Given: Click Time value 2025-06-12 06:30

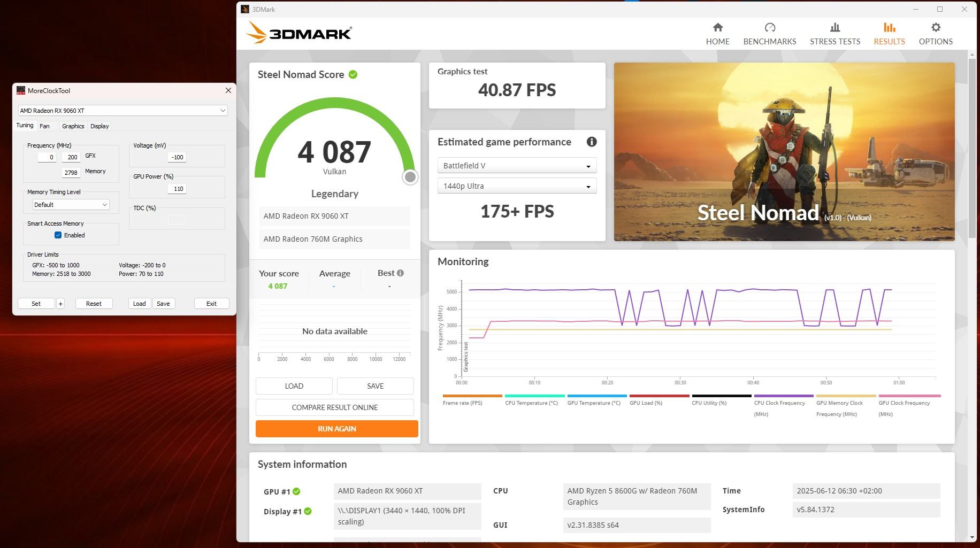Looking at the screenshot, I should (866, 491).
